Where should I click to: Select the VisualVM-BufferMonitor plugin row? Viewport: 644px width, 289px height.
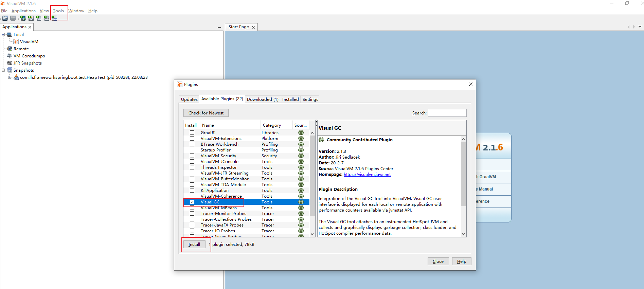246,179
